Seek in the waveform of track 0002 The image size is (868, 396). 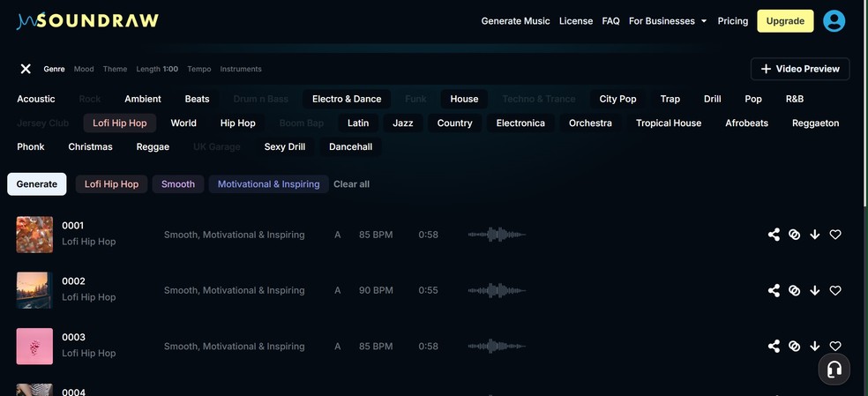(497, 290)
